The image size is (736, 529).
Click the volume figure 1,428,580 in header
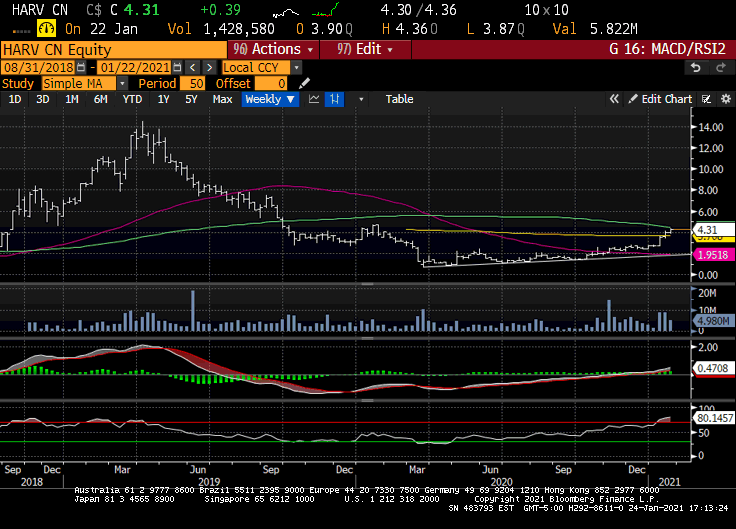238,29
